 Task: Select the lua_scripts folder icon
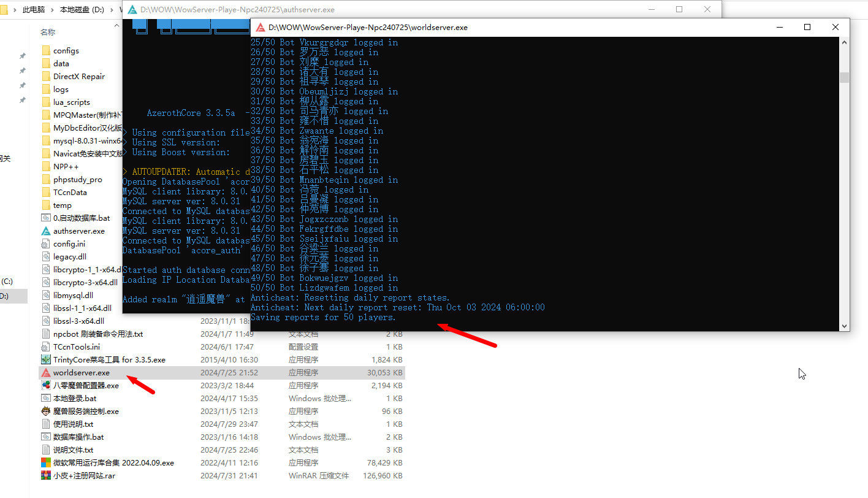coord(46,102)
